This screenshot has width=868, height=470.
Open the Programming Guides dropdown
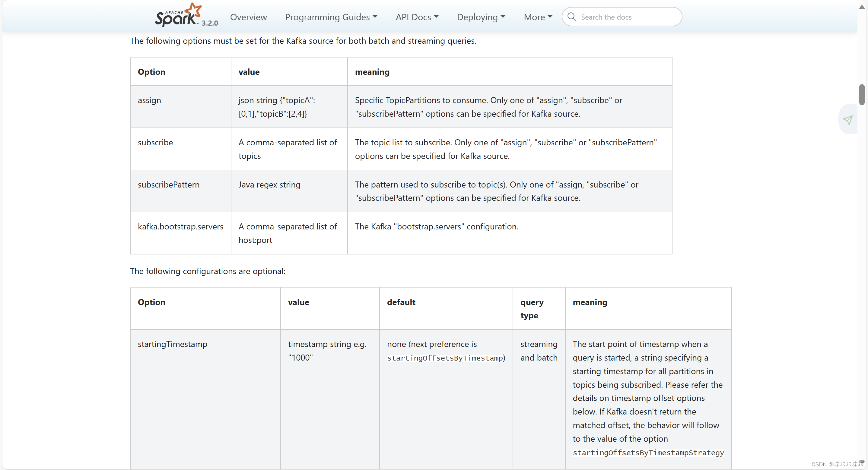point(331,17)
